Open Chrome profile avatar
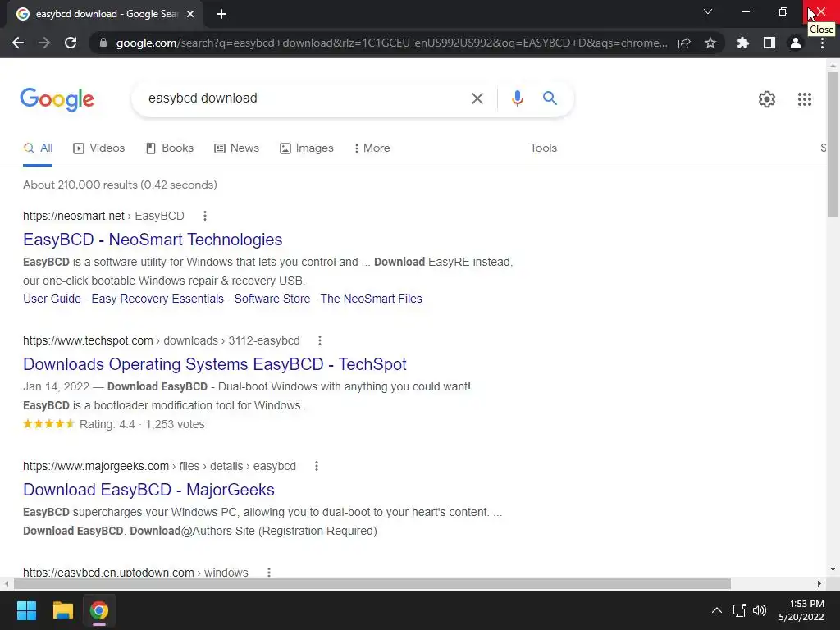This screenshot has height=630, width=840. pyautogui.click(x=796, y=43)
